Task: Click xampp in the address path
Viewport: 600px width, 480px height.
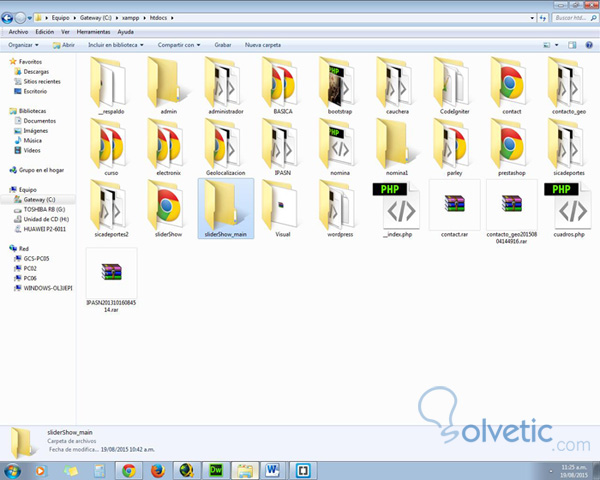Action: coord(130,18)
